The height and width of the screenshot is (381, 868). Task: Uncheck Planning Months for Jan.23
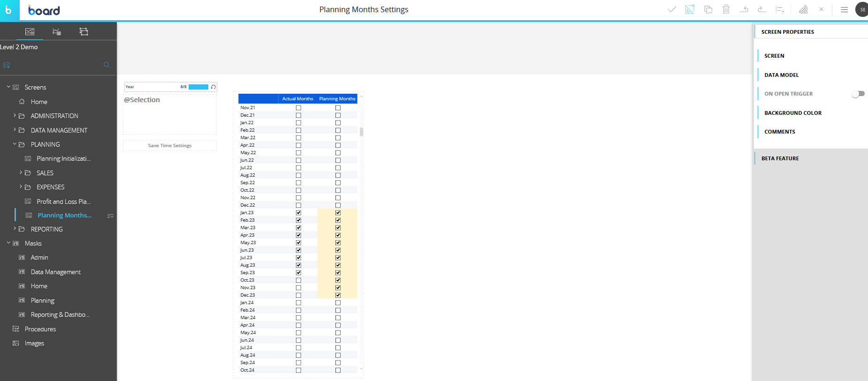point(338,213)
